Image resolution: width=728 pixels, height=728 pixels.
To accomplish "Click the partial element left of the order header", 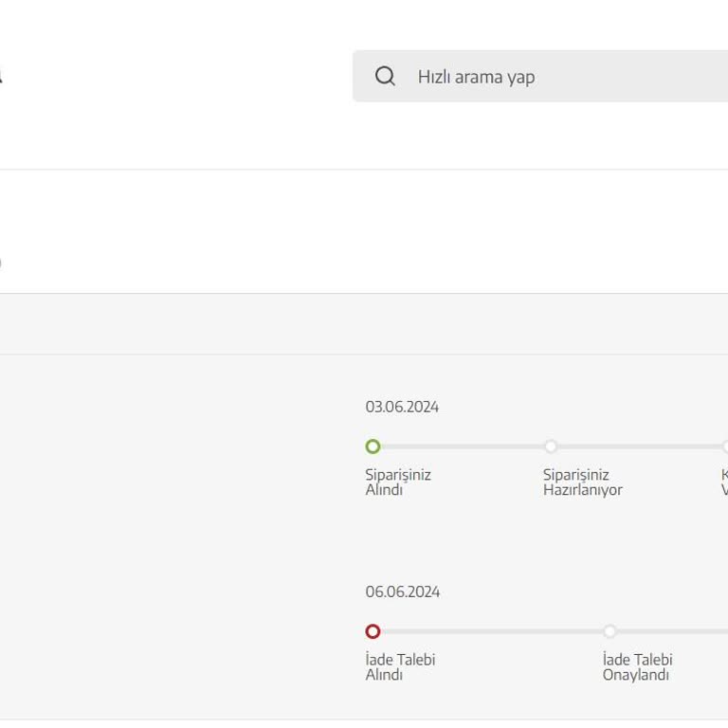I will click(1, 262).
